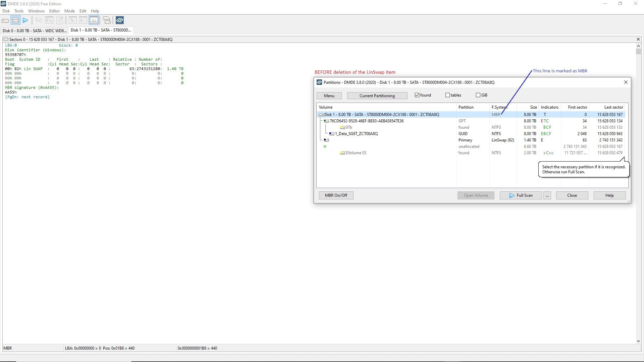Click the MBR On/Off button
The image size is (644, 362).
336,195
